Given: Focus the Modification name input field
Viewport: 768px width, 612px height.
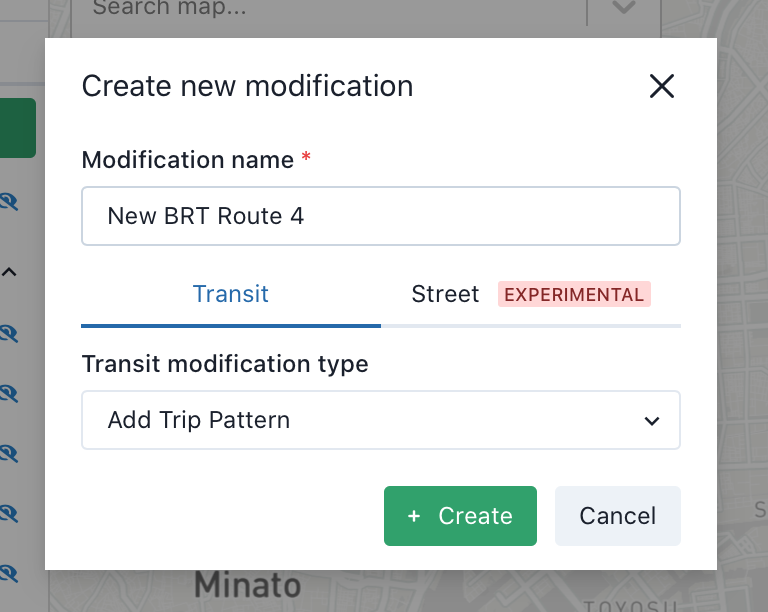Looking at the screenshot, I should [381, 216].
